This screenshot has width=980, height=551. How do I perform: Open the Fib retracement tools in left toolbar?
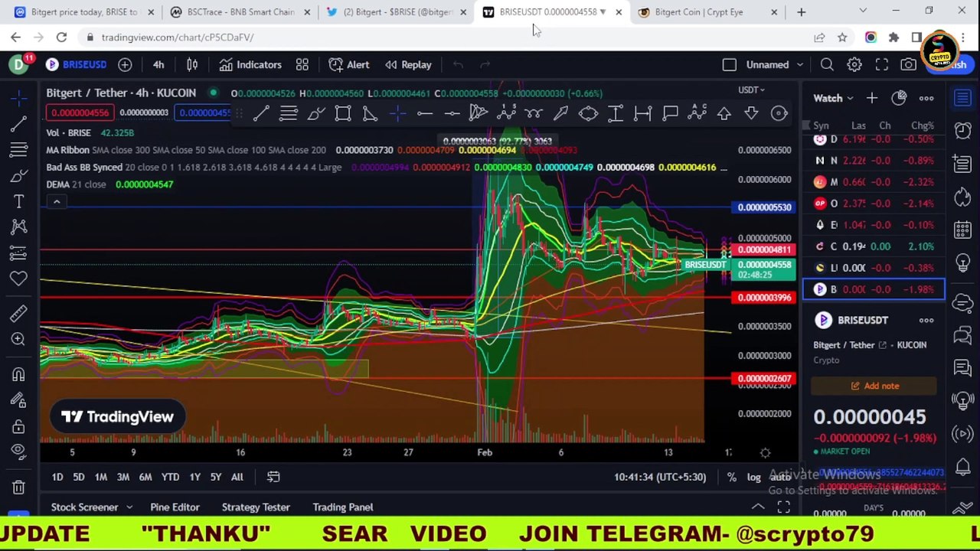[x=19, y=149]
